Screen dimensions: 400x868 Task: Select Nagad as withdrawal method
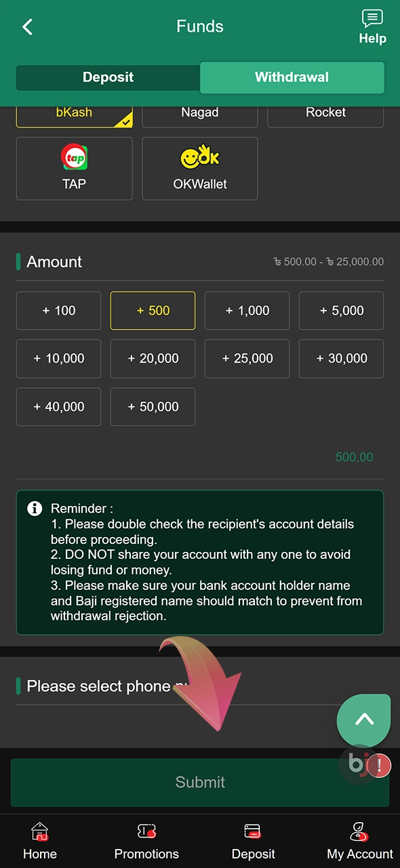click(x=199, y=112)
